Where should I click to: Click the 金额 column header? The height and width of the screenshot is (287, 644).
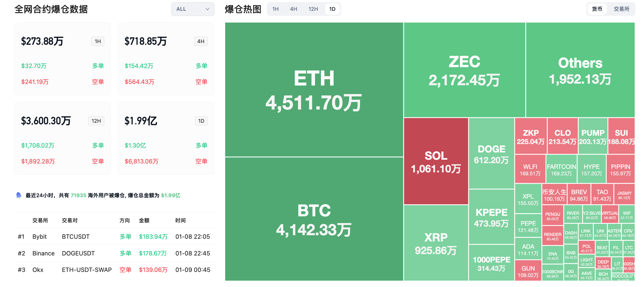144,220
